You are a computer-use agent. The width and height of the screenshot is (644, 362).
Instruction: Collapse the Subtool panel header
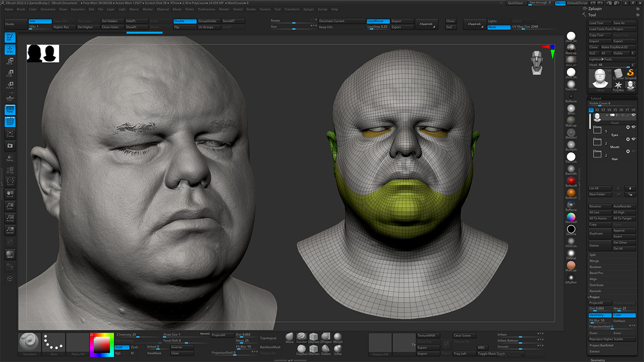click(x=596, y=98)
